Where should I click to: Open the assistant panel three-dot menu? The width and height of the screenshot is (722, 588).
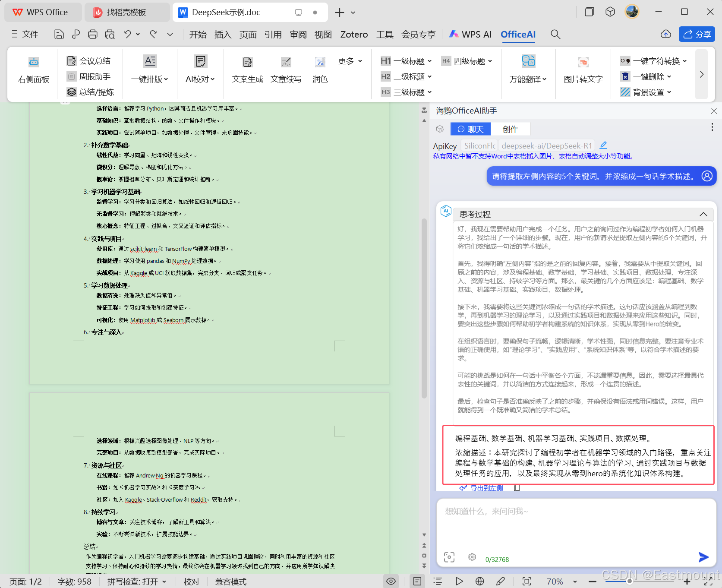pyautogui.click(x=712, y=127)
